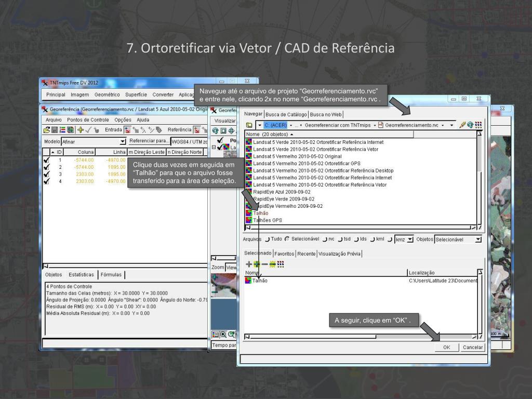This screenshot has width=532, height=399.
Task: Open the Arquivo menu in Georeferência window
Action: point(54,120)
